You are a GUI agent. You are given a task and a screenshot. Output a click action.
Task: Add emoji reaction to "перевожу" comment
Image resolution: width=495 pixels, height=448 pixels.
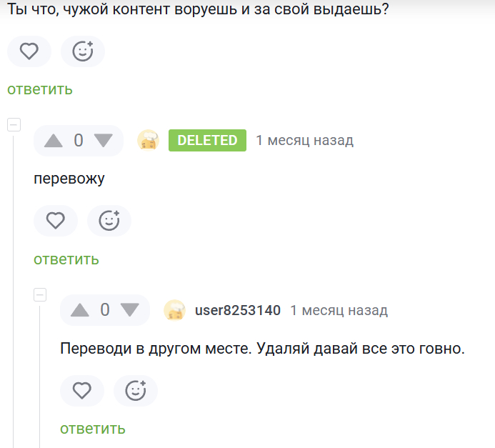pyautogui.click(x=109, y=221)
